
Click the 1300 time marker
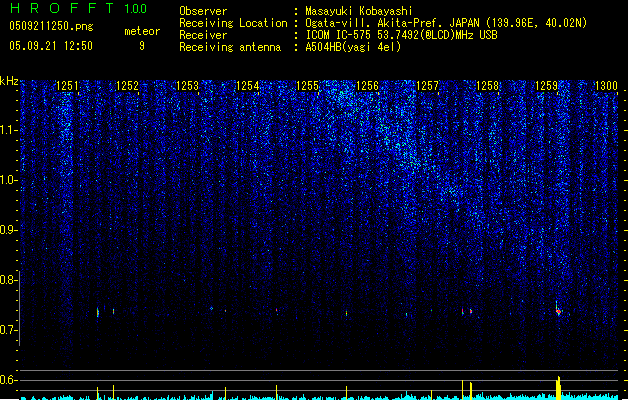[606, 86]
